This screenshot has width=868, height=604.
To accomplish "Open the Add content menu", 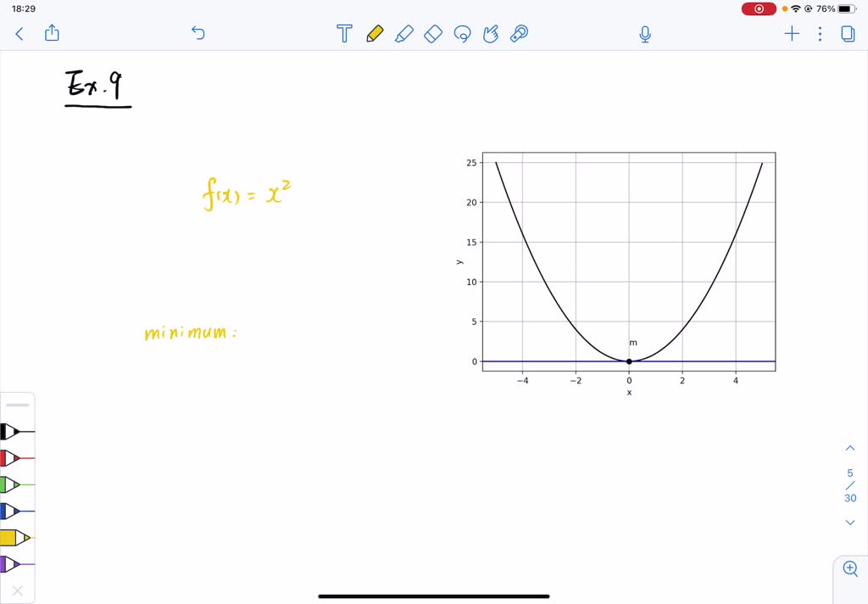I will pyautogui.click(x=792, y=34).
